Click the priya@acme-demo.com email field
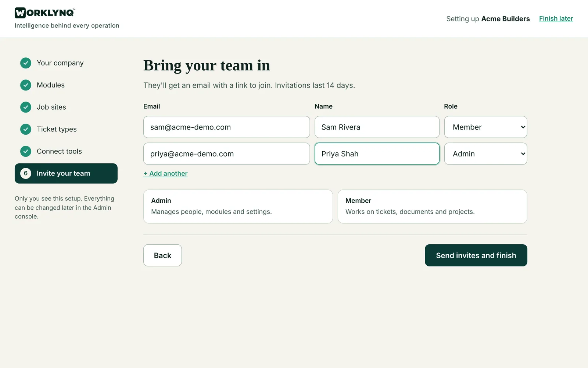Viewport: 588px width, 368px height. click(x=226, y=154)
